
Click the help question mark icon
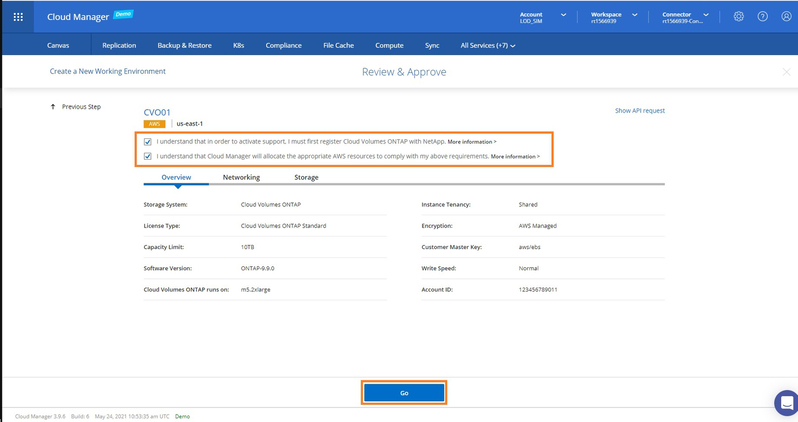tap(762, 17)
